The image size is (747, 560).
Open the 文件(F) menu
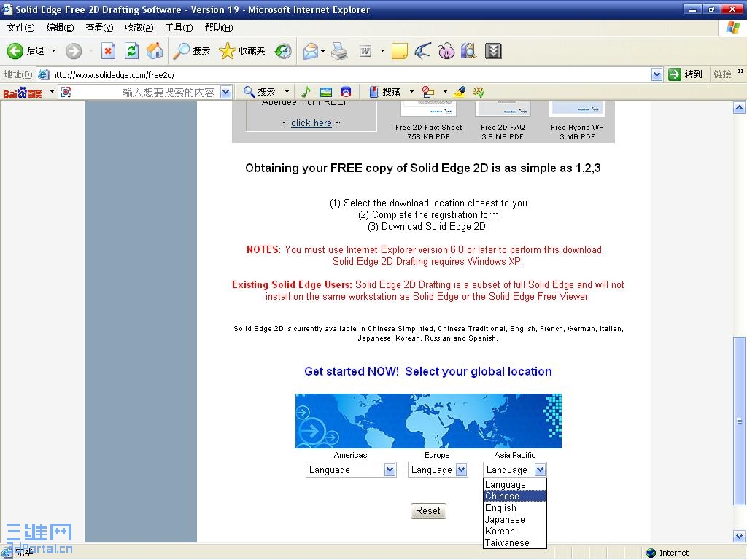[x=21, y=28]
